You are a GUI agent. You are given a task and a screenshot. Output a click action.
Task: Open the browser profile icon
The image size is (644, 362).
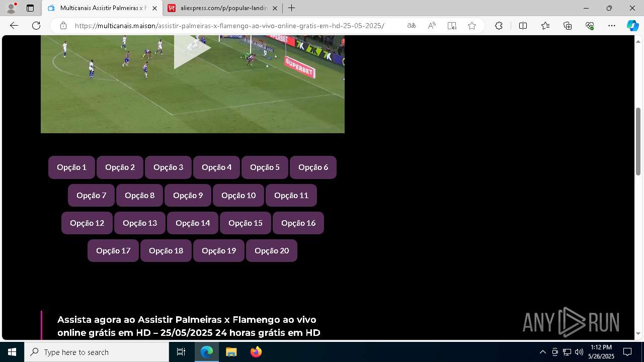[x=11, y=8]
